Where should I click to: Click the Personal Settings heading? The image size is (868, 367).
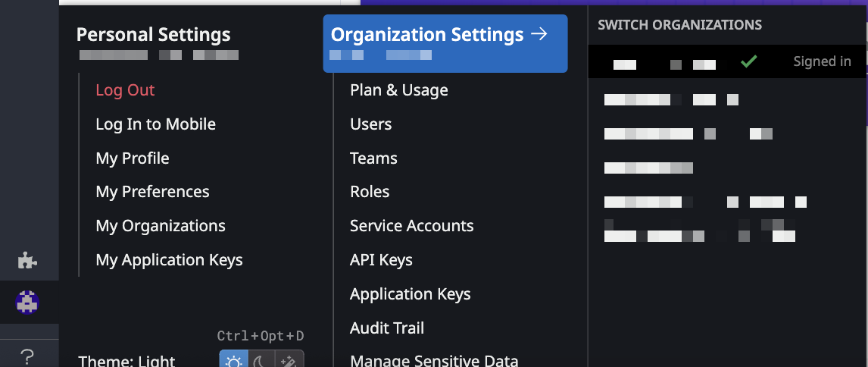click(153, 34)
